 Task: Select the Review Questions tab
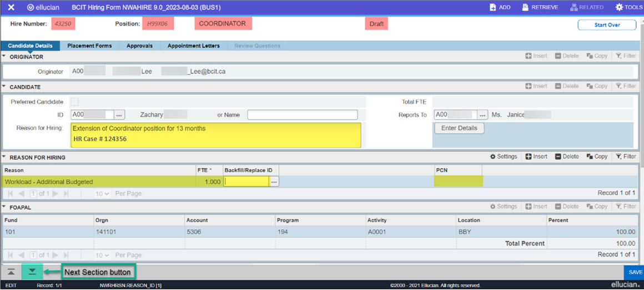pos(257,46)
